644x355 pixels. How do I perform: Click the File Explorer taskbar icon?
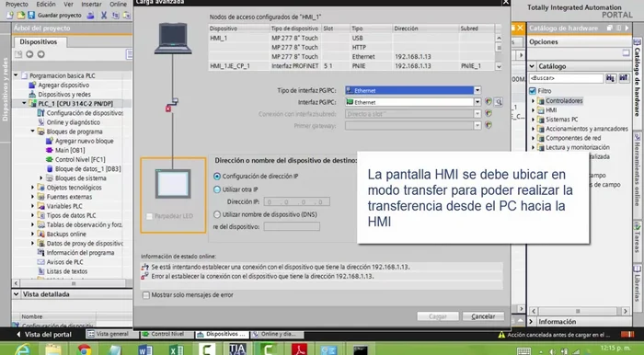pyautogui.click(x=53, y=349)
